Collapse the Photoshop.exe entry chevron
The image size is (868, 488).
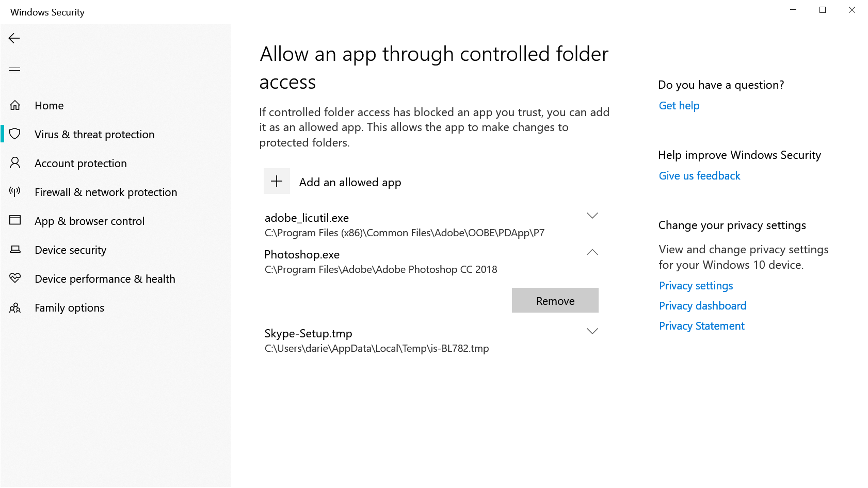coord(592,252)
